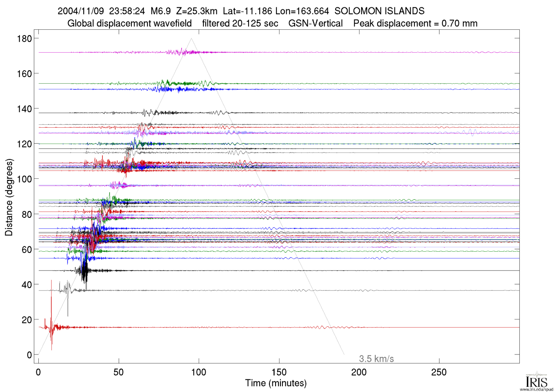
Task: Click the peak of the gray velocity line
Action: click(191, 38)
